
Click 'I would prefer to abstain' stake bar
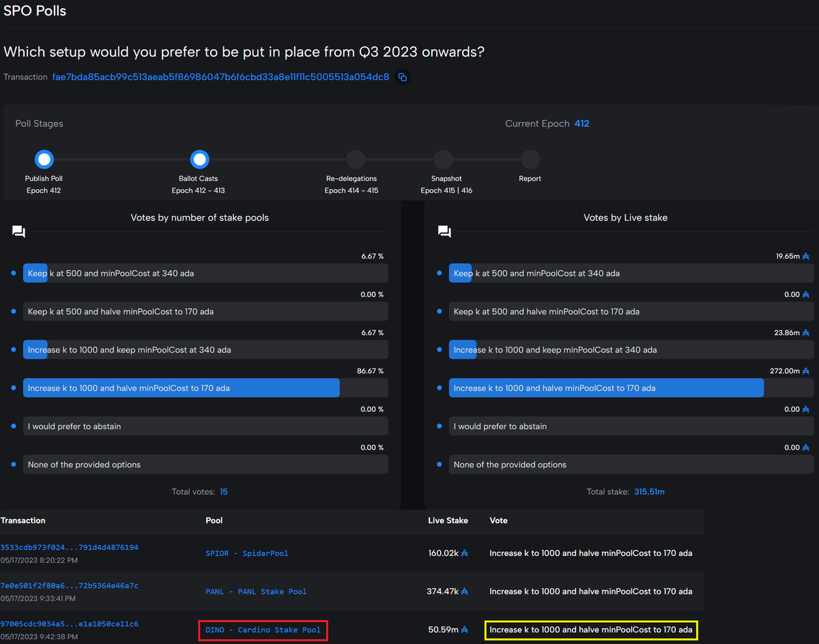tap(631, 426)
